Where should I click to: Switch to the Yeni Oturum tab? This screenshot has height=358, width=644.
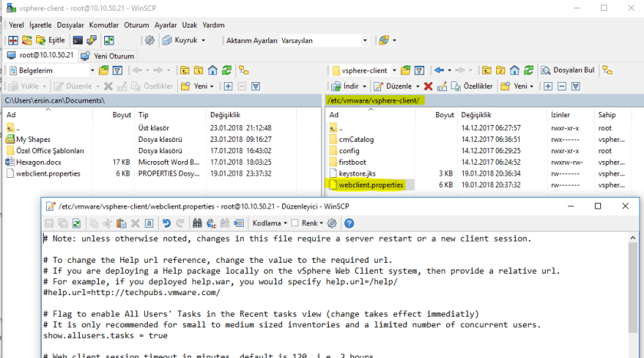click(108, 55)
